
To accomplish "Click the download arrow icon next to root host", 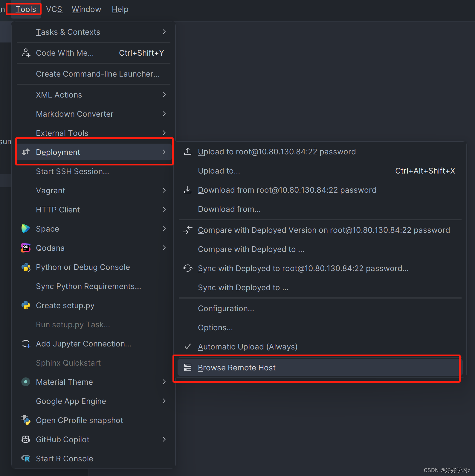I will click(188, 190).
